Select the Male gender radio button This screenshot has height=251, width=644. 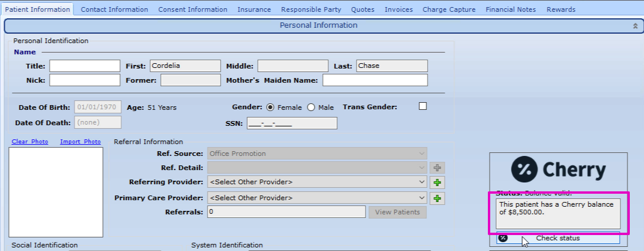click(x=311, y=107)
